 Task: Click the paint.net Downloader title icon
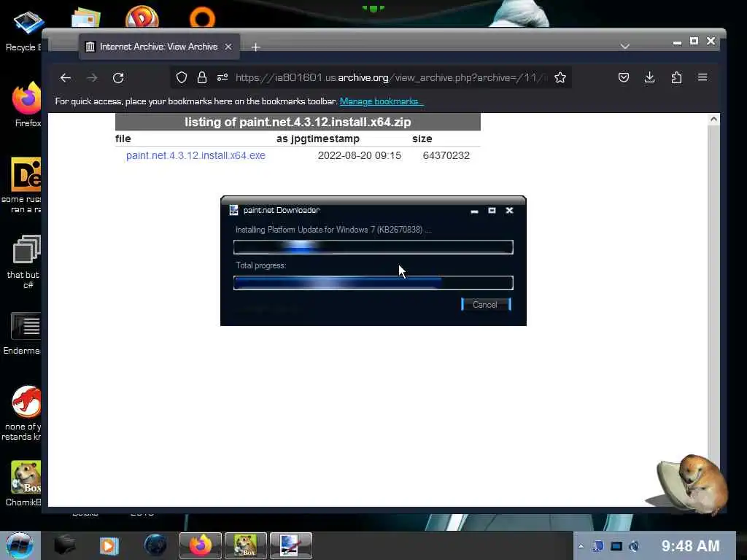(233, 210)
